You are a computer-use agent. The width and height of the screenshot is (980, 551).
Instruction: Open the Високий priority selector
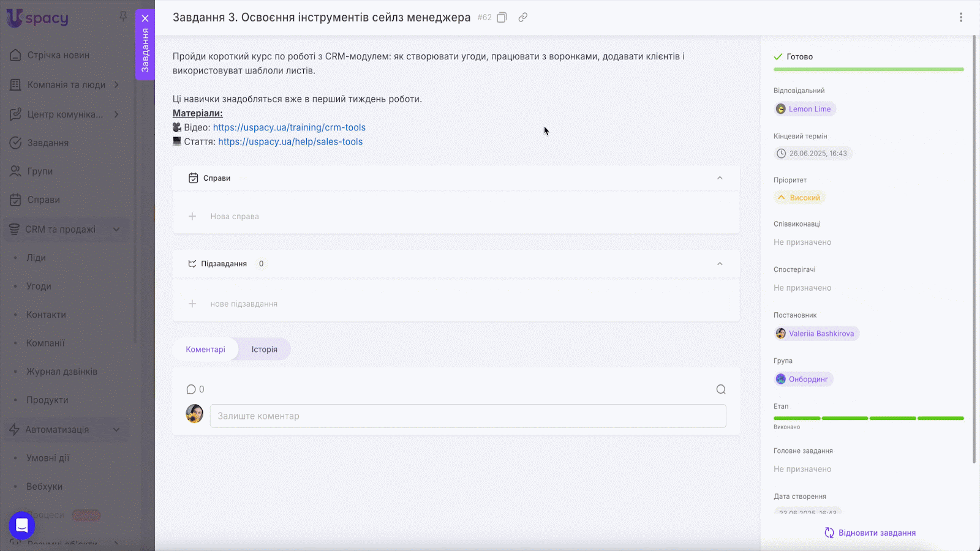coord(799,198)
